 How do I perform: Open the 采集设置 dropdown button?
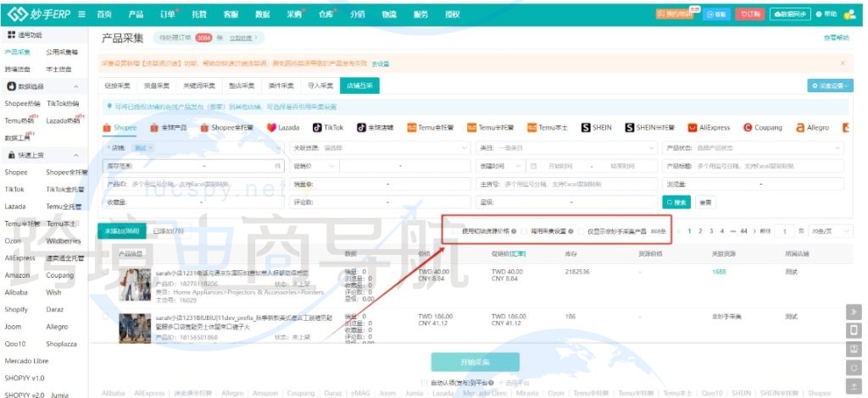point(830,86)
